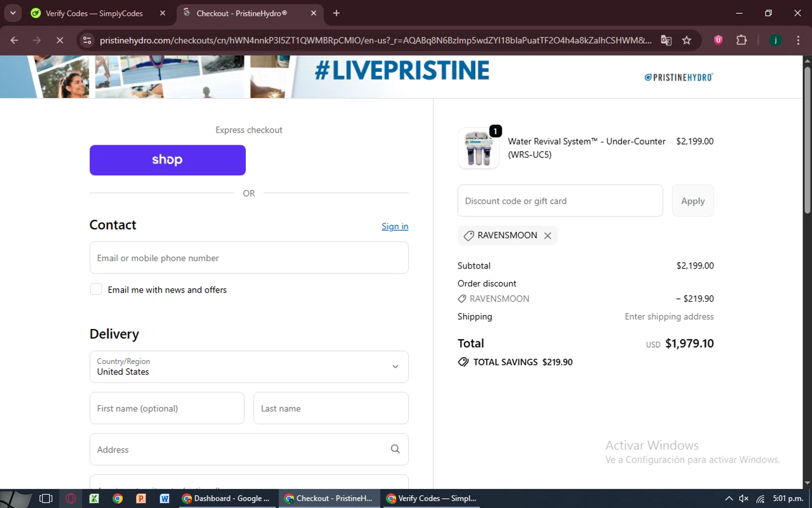Image resolution: width=812 pixels, height=508 pixels.
Task: Open network Wi-Fi tray icon
Action: pyautogui.click(x=761, y=498)
